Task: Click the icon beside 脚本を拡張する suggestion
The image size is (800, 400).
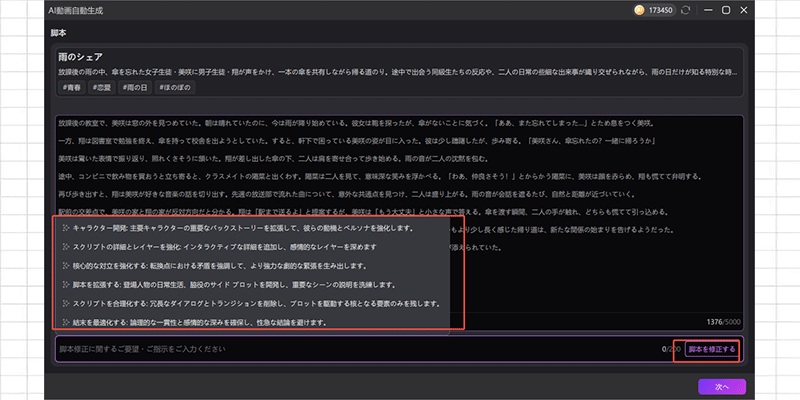Action: 66,284
